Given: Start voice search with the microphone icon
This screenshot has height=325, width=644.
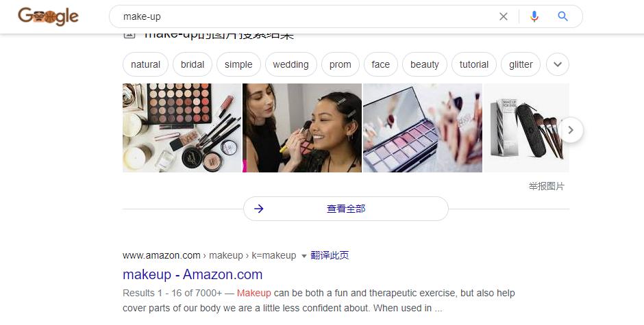Looking at the screenshot, I should coord(534,16).
